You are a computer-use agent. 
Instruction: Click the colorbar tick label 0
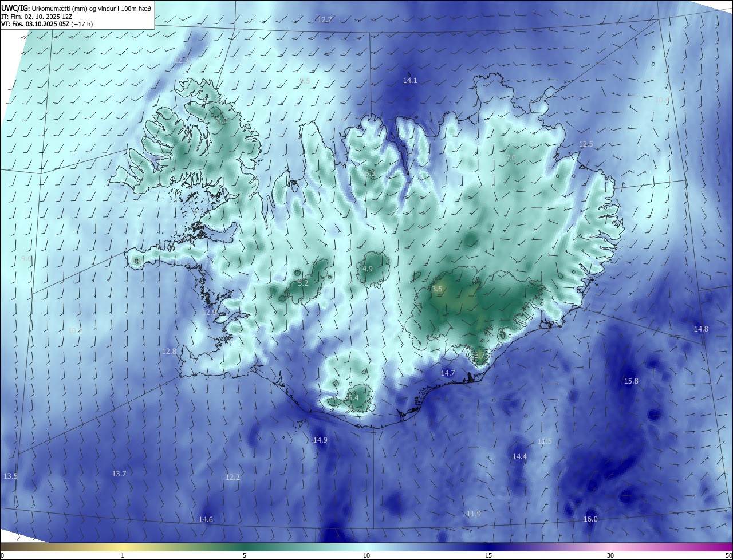2,555
